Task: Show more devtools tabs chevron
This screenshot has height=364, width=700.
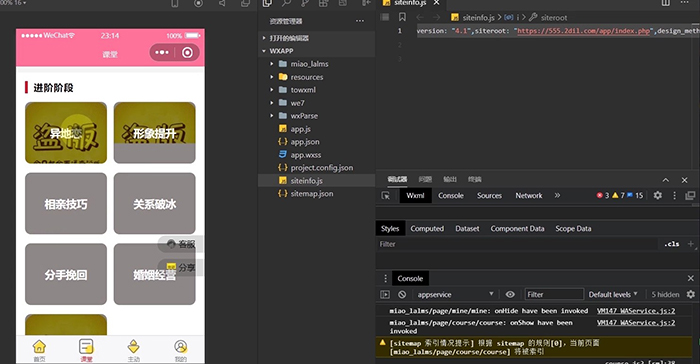Action: [557, 195]
